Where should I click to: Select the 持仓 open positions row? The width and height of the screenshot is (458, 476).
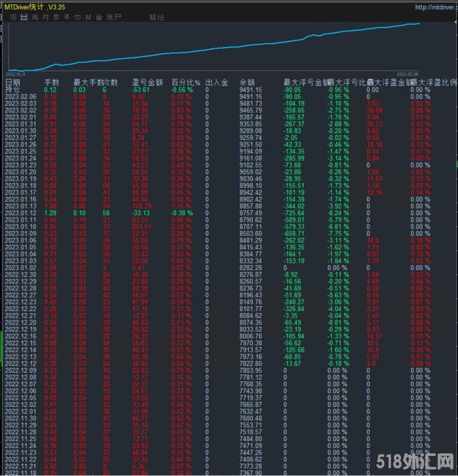(x=13, y=89)
